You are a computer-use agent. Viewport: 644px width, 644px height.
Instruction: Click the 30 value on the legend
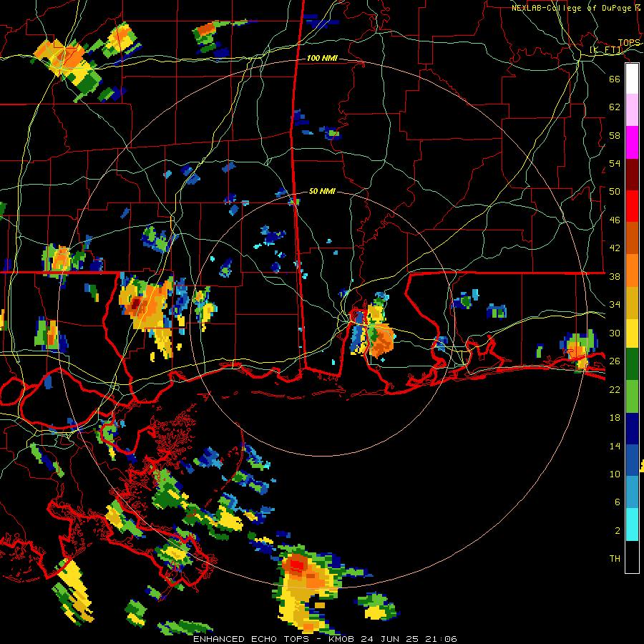pyautogui.click(x=615, y=333)
